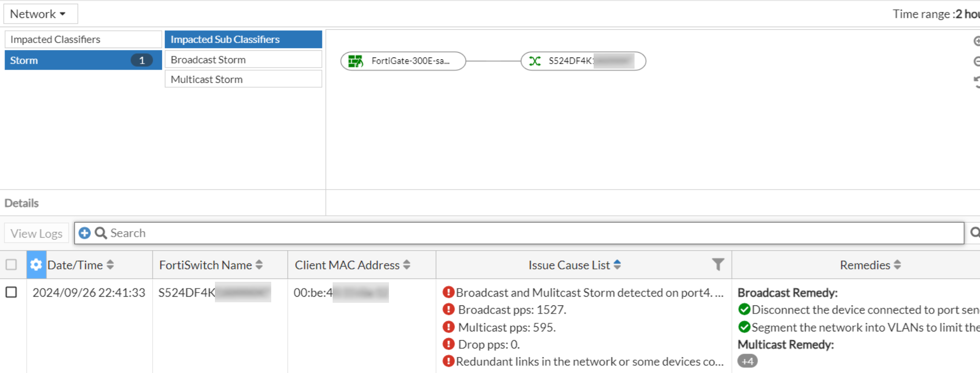
Task: Select Multicast Storm sub classifier
Action: click(243, 79)
